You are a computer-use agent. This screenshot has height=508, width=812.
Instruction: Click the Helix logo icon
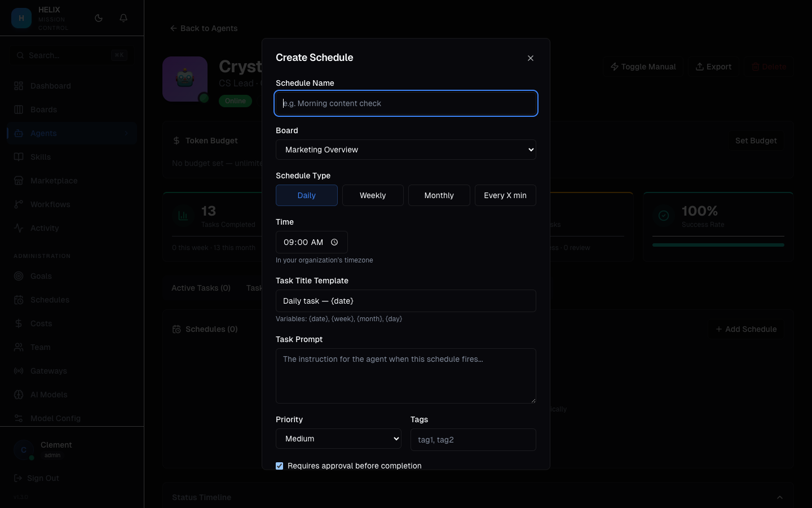tap(21, 18)
